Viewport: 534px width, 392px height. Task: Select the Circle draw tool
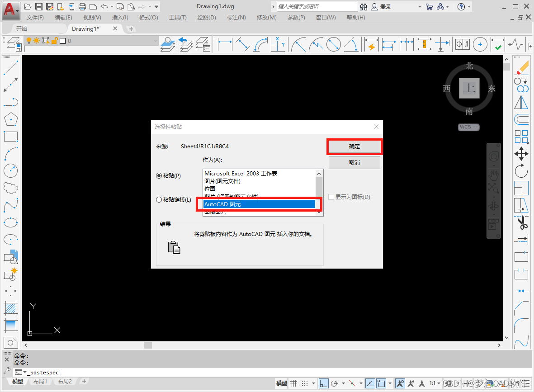click(10, 170)
